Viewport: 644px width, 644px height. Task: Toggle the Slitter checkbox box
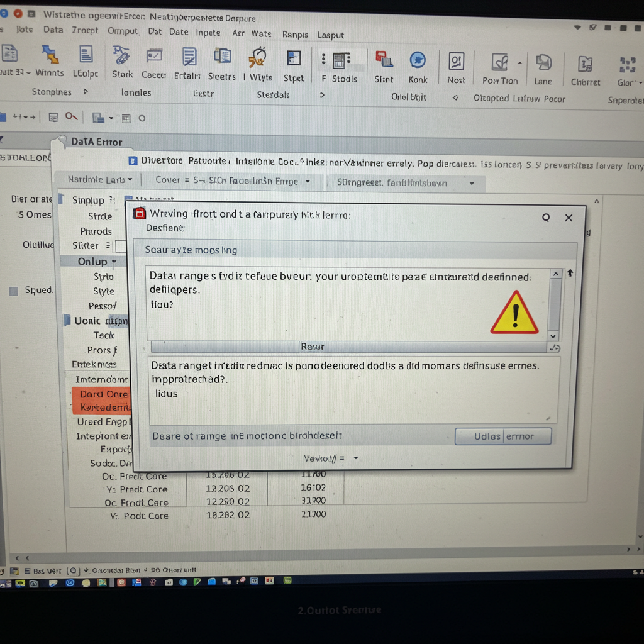click(121, 246)
